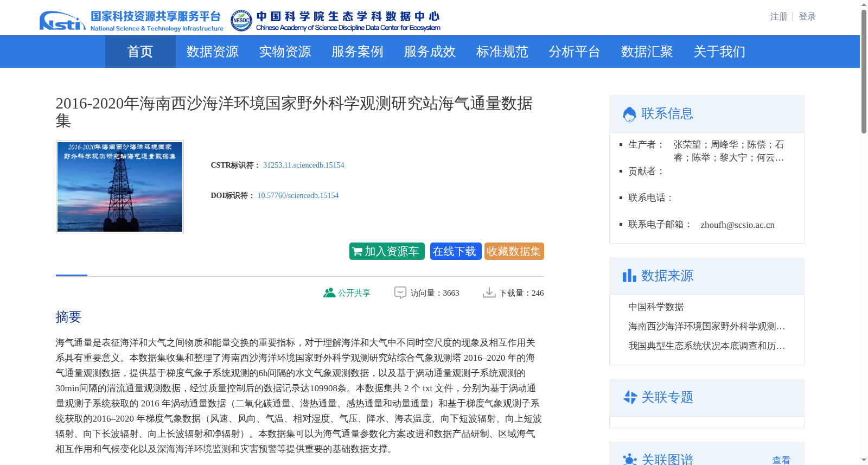Open the 标准规范 menu
This screenshot has height=465, width=868.
(x=502, y=52)
